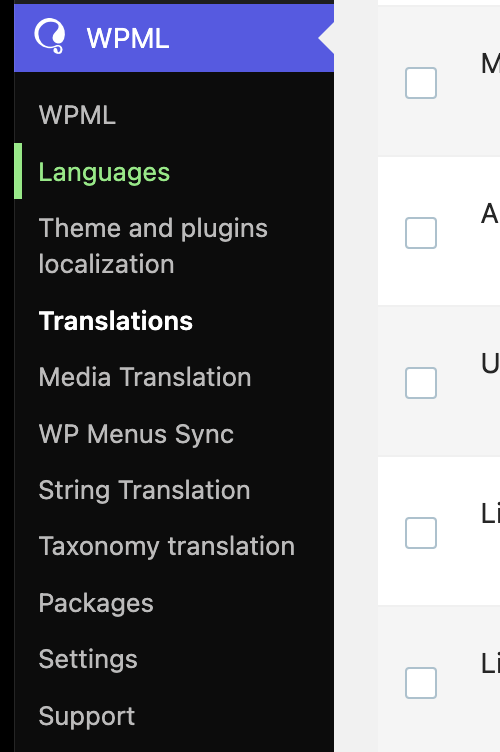The height and width of the screenshot is (752, 500).
Task: Open Taxonomy translation
Action: [x=166, y=547]
